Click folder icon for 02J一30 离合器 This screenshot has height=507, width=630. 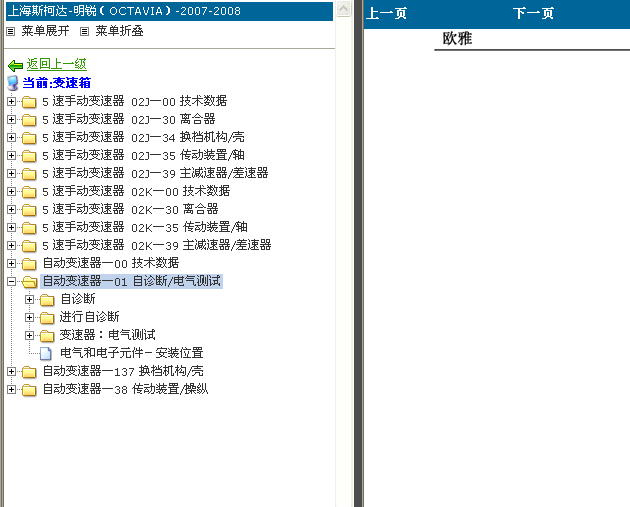(x=29, y=120)
